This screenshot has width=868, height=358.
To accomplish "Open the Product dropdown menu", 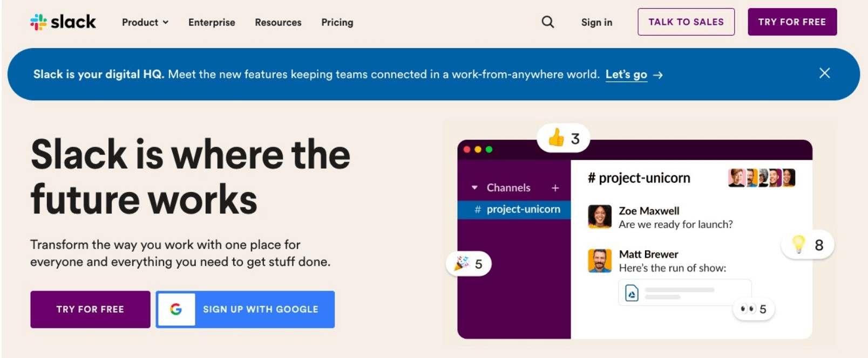I will point(145,23).
